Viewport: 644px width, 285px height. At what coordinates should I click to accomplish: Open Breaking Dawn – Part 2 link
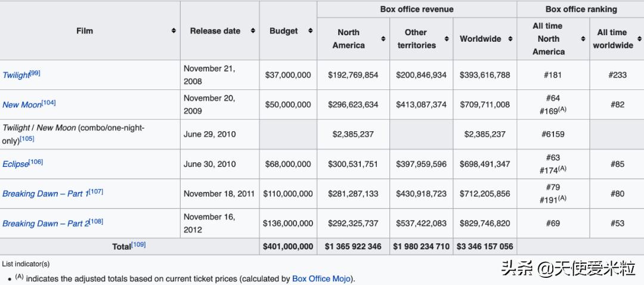45,224
